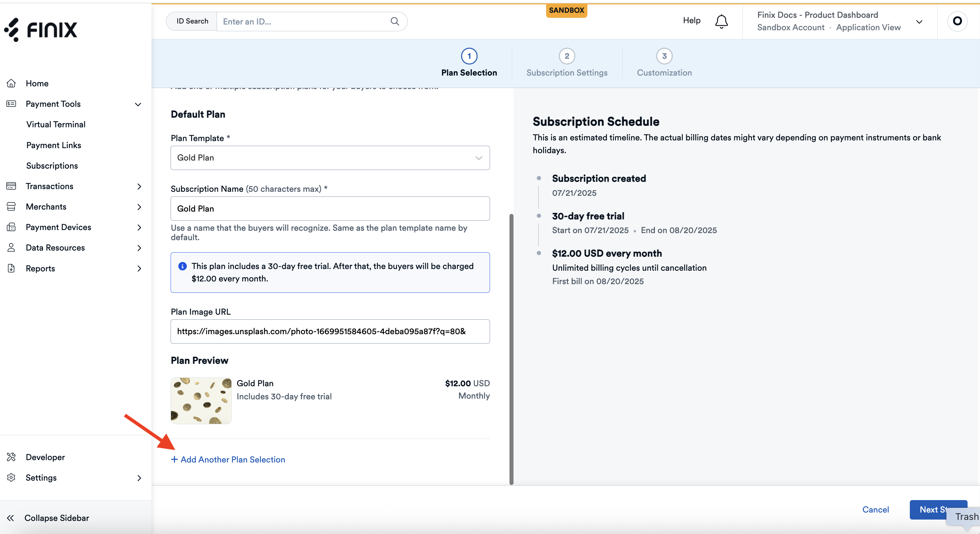Click 'Finix Docs - Product Dashboard' account name

[817, 15]
